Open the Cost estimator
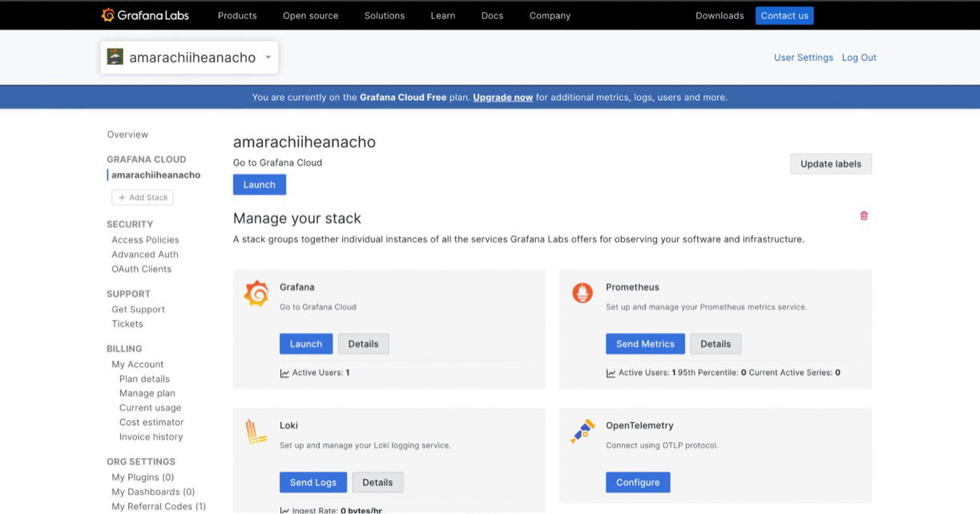 tap(151, 422)
